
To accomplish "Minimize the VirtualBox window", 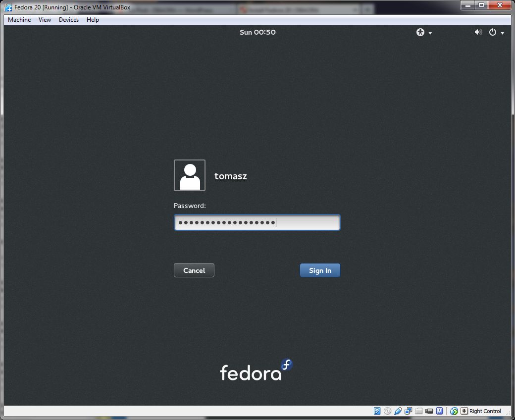I will click(x=468, y=5).
